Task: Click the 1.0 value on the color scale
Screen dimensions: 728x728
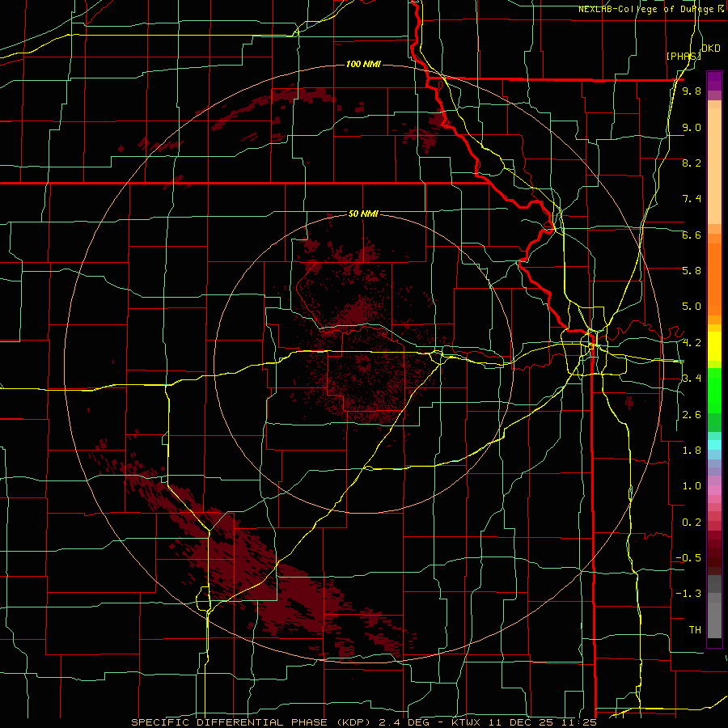Action: coord(692,486)
